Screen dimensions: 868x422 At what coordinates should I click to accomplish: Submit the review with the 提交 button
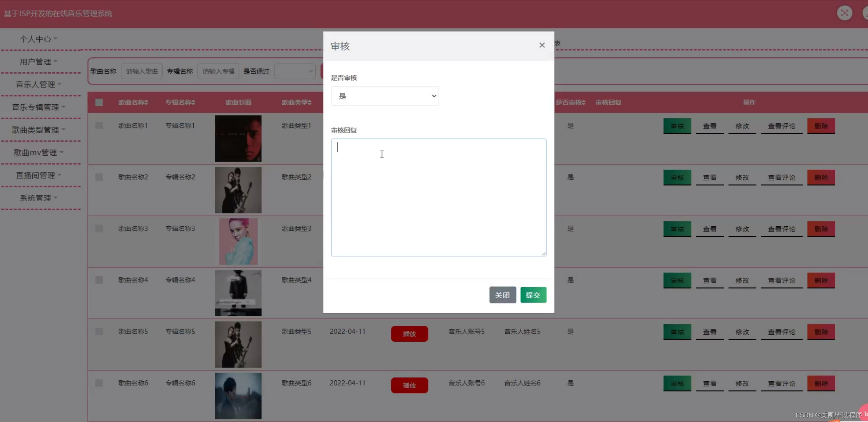click(x=533, y=295)
